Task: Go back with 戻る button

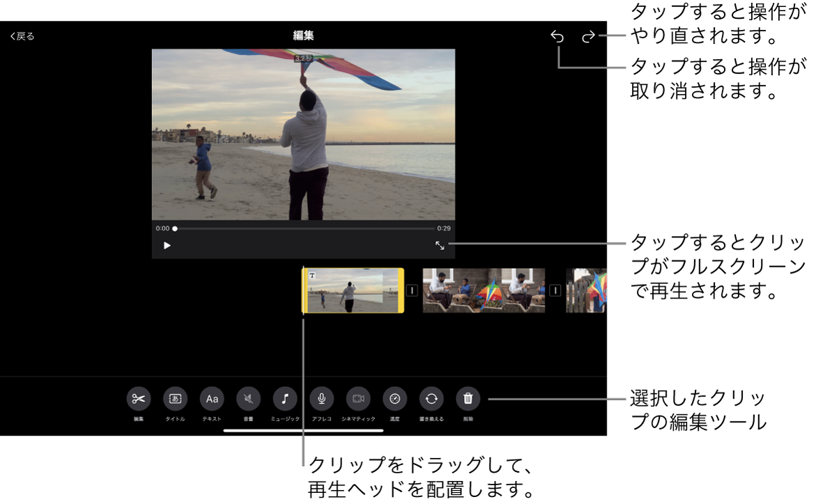Action: [x=22, y=36]
